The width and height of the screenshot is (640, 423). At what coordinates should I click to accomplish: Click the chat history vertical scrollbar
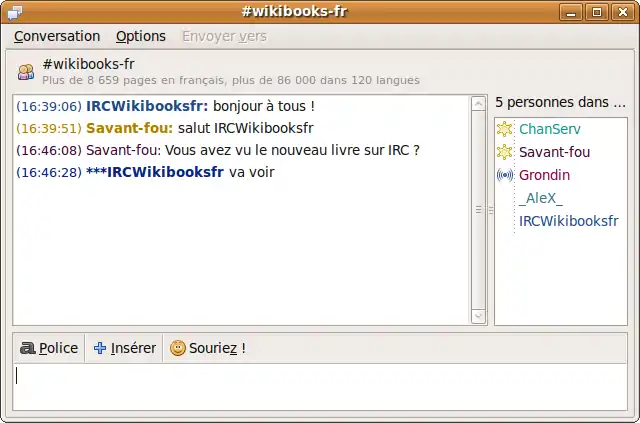pyautogui.click(x=478, y=210)
